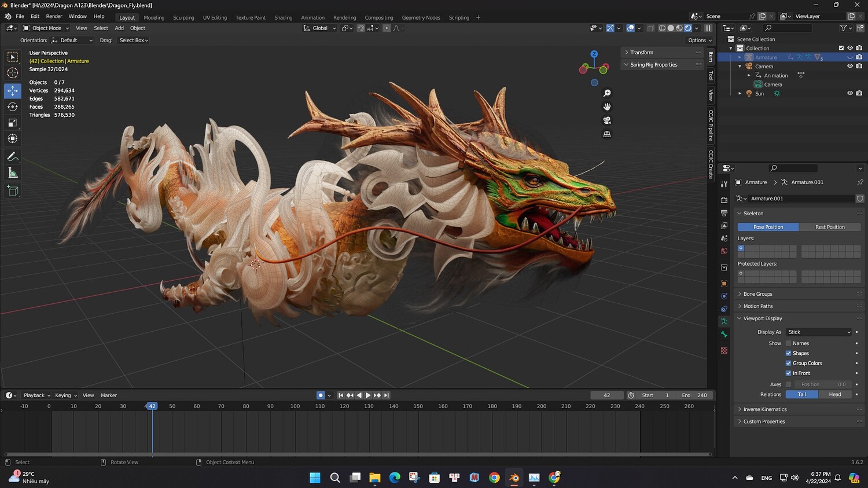Set Relations to Head
Viewport: 868px width, 488px height.
click(834, 394)
